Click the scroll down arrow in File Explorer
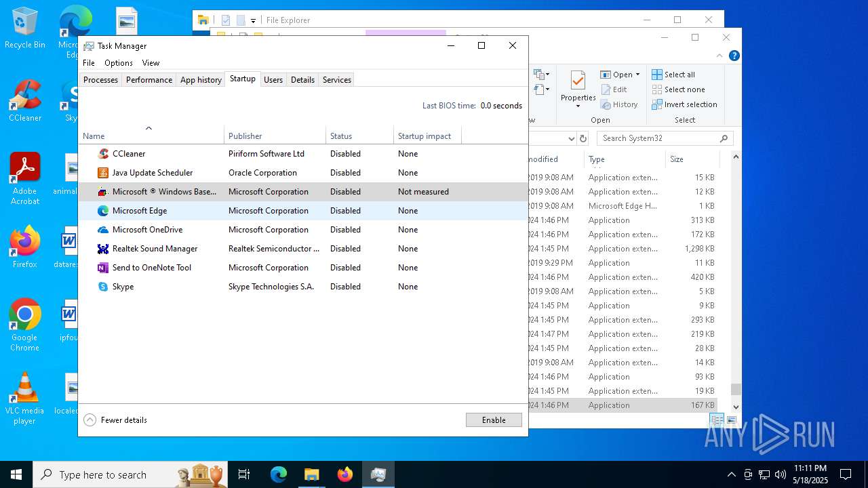 736,407
